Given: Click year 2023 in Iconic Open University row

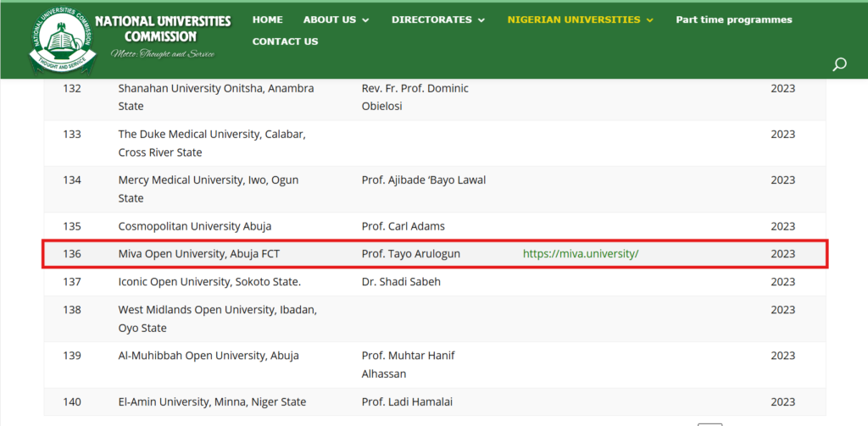Looking at the screenshot, I should pyautogui.click(x=782, y=282).
